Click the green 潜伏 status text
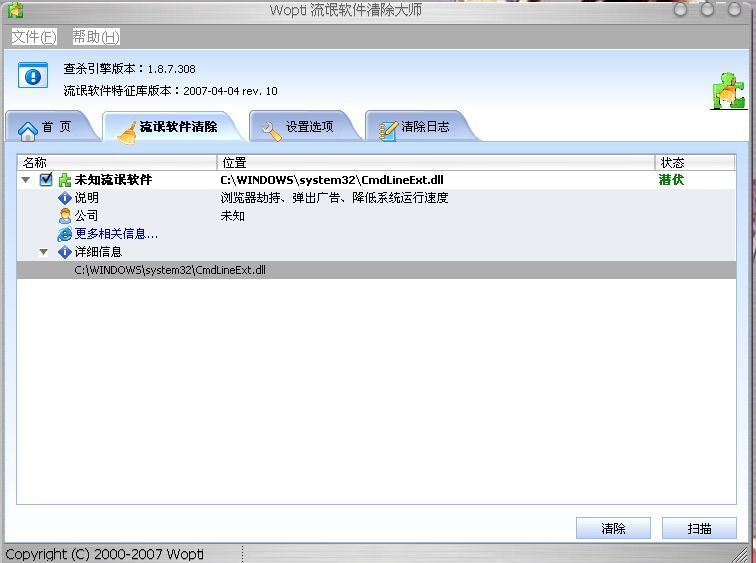This screenshot has width=756, height=563. pos(671,180)
